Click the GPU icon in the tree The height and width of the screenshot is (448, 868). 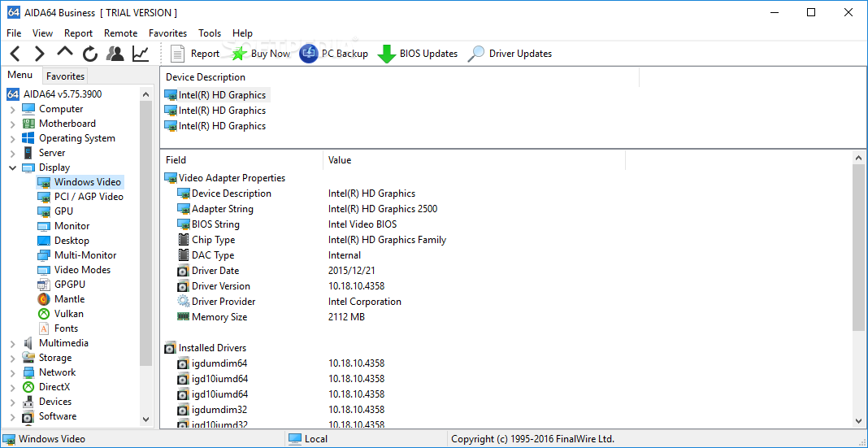tap(44, 211)
